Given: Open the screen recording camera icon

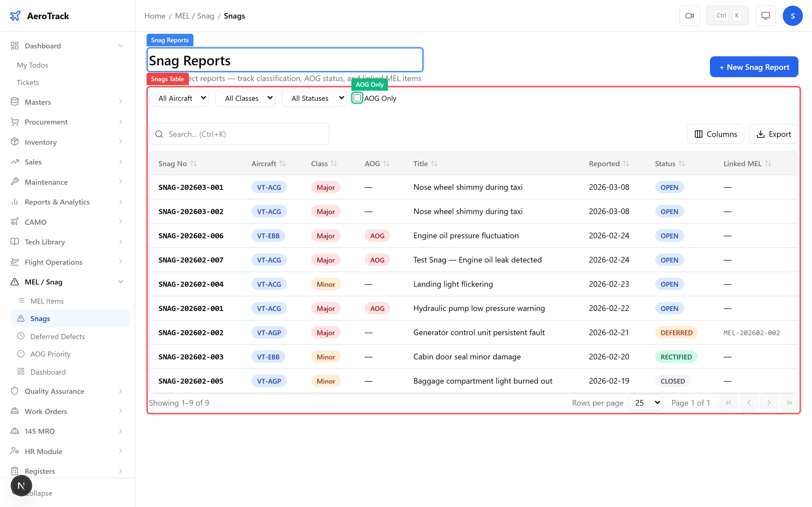Looking at the screenshot, I should point(690,15).
